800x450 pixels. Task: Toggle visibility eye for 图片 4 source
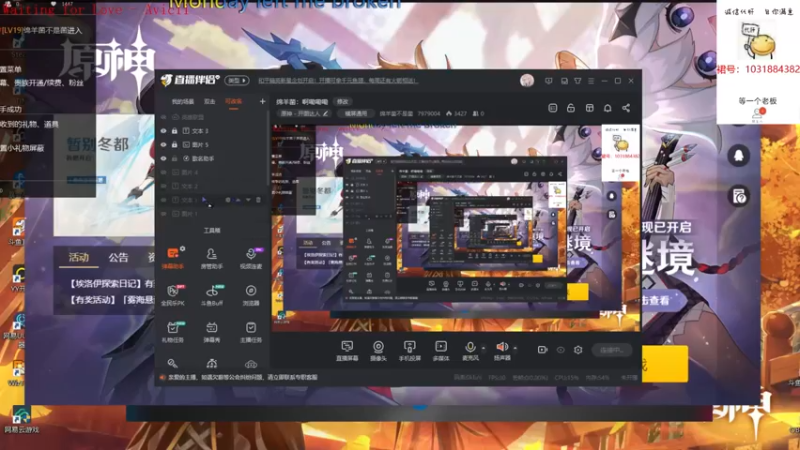pyautogui.click(x=163, y=172)
